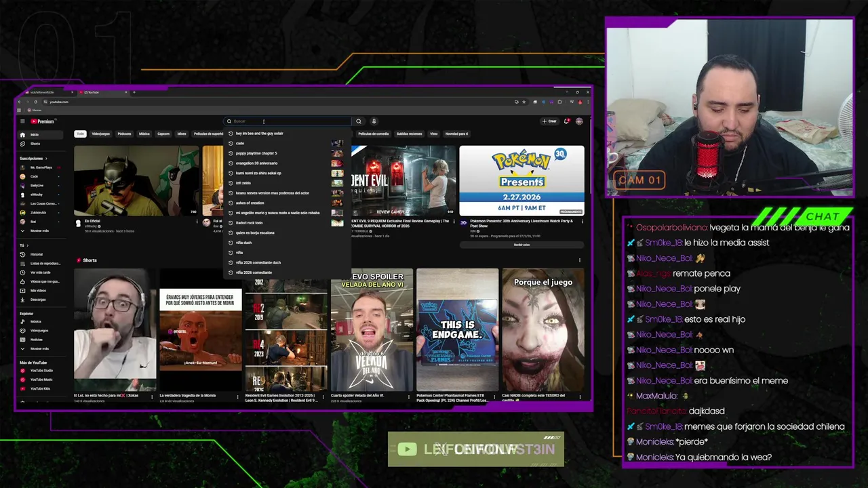Click the YouTube Premium logo
The width and height of the screenshot is (868, 488).
pyautogui.click(x=42, y=121)
